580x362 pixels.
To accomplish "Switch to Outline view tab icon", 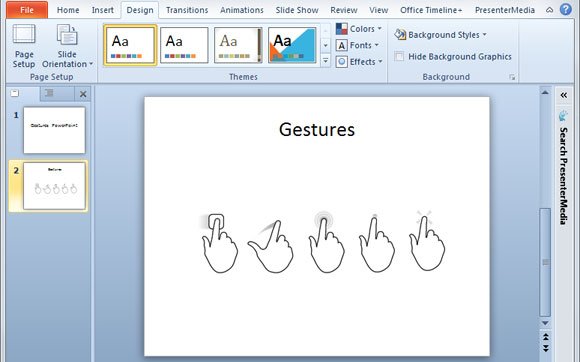I will point(49,93).
